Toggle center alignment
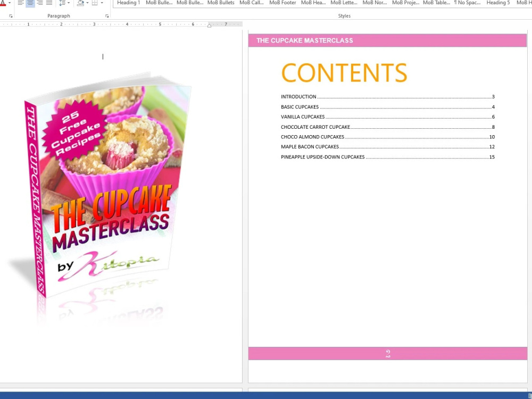The height and width of the screenshot is (399, 532). point(30,3)
